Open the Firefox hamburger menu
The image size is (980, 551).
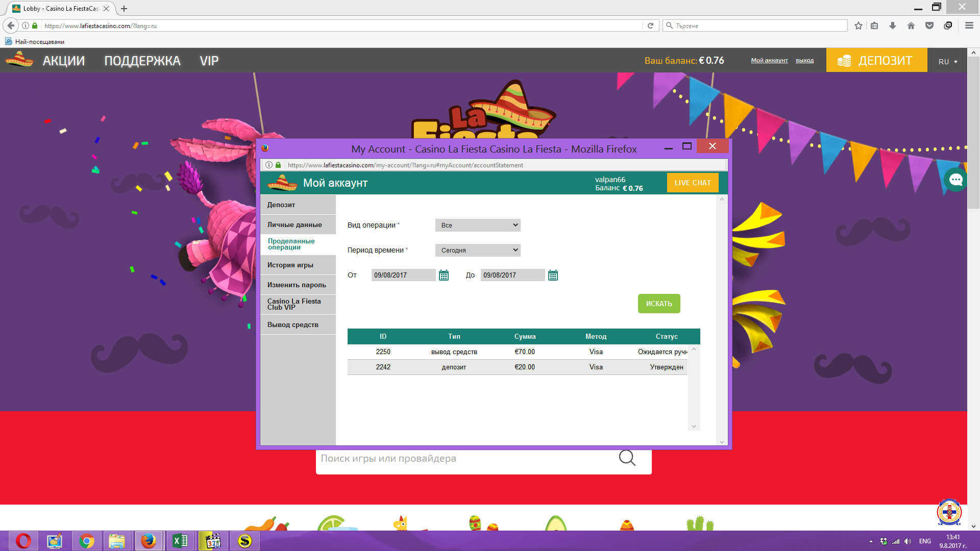969,26
